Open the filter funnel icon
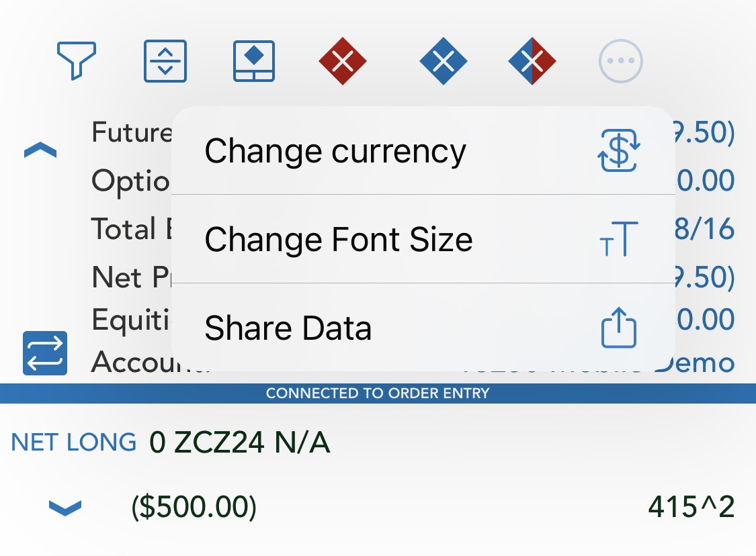 coord(76,60)
